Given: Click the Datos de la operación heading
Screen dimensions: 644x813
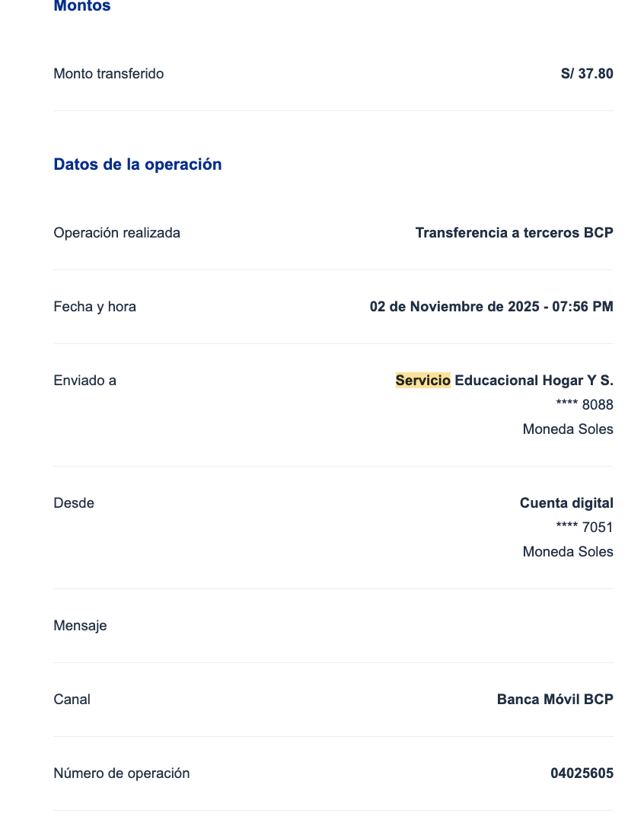Looking at the screenshot, I should (x=138, y=164).
